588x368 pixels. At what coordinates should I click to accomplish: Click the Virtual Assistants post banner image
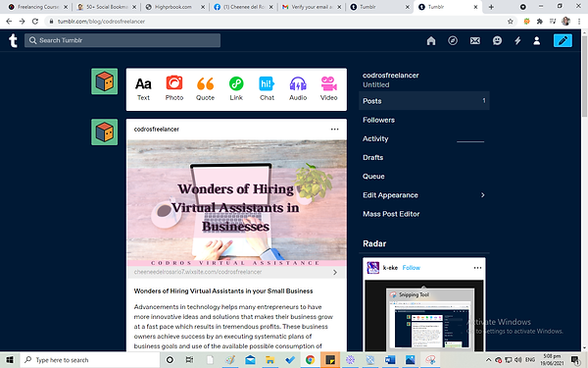tap(236, 203)
